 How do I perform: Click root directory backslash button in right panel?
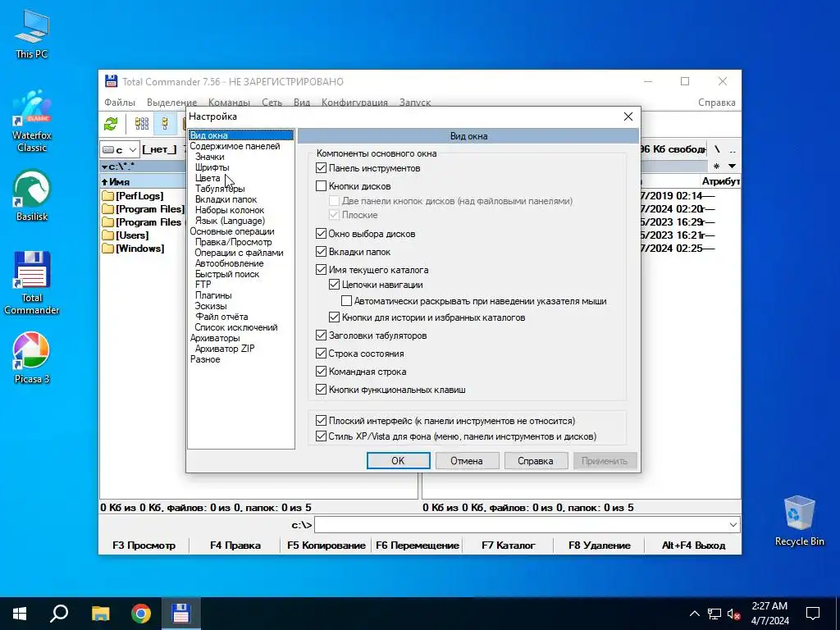[x=717, y=149]
